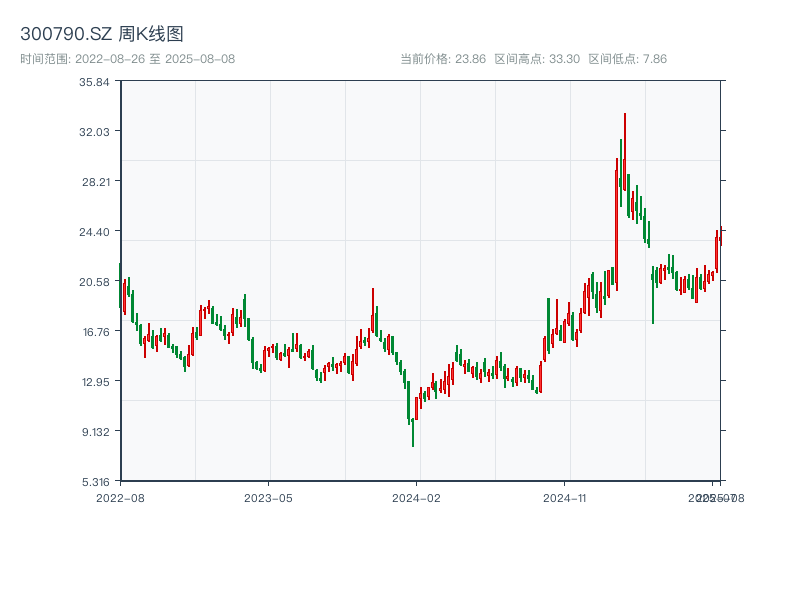Click x-axis label 2024-11
Viewport: 800px width, 600px height.
click(x=564, y=498)
